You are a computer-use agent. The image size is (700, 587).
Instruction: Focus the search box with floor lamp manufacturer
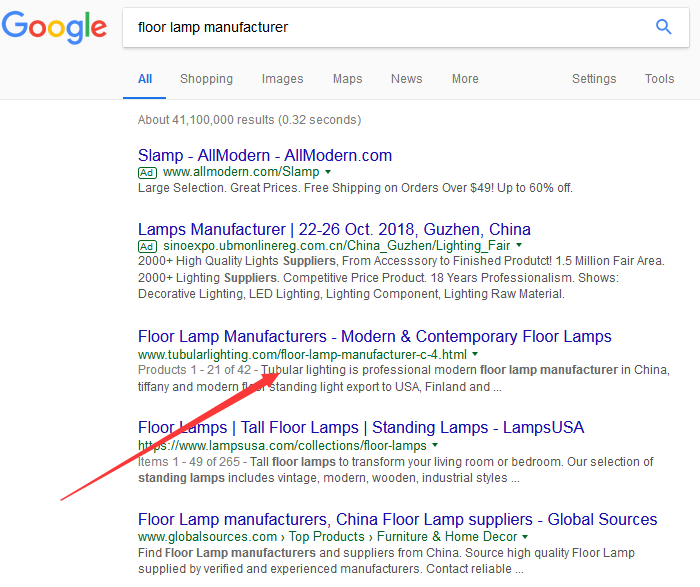click(x=405, y=27)
